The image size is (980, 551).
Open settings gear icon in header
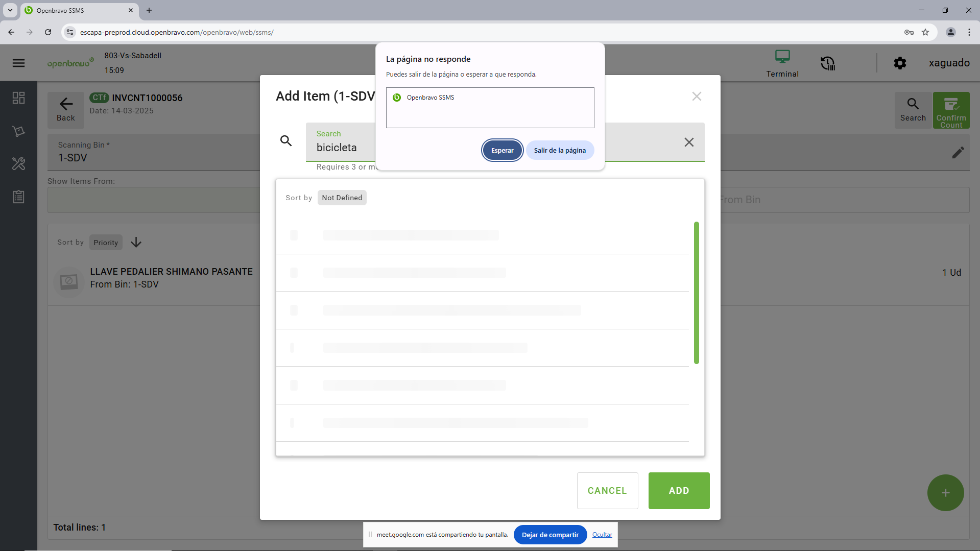point(900,63)
